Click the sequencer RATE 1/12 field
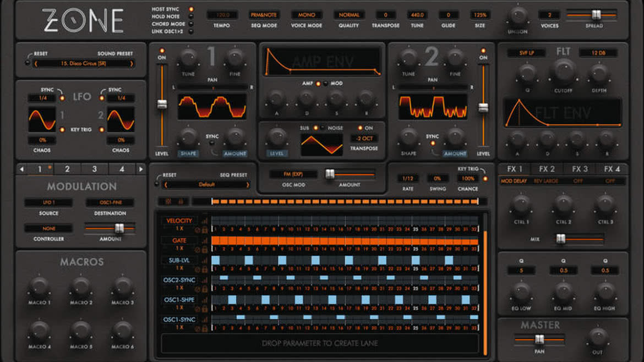 pos(408,179)
